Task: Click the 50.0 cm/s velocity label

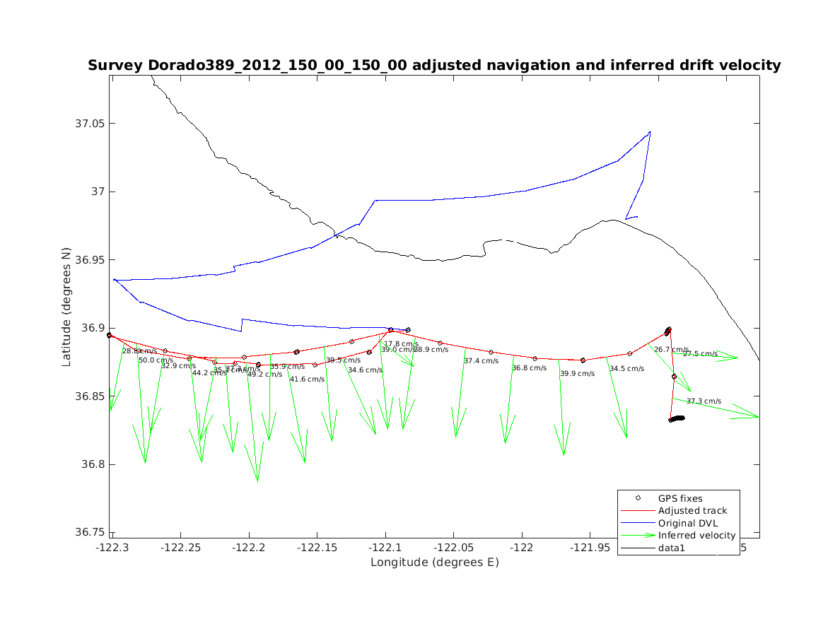Action: [x=156, y=360]
